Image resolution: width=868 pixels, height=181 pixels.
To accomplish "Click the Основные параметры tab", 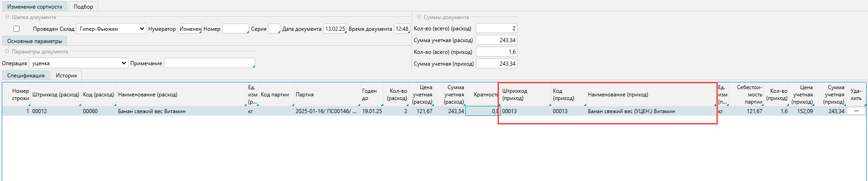I will (34, 41).
